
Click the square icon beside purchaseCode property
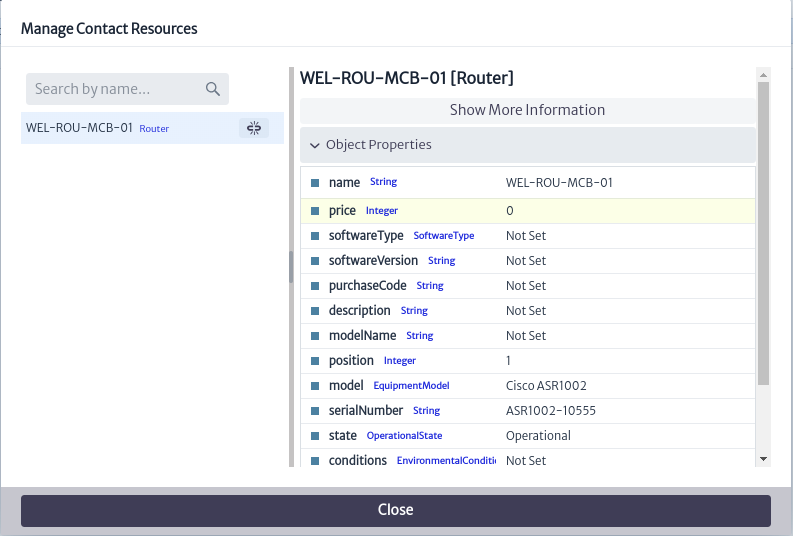(315, 286)
